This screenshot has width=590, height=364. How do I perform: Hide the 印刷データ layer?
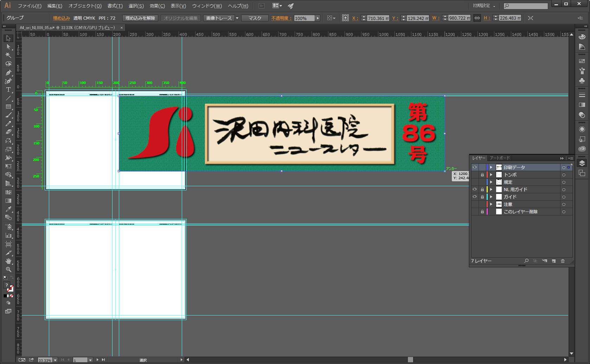pyautogui.click(x=475, y=167)
